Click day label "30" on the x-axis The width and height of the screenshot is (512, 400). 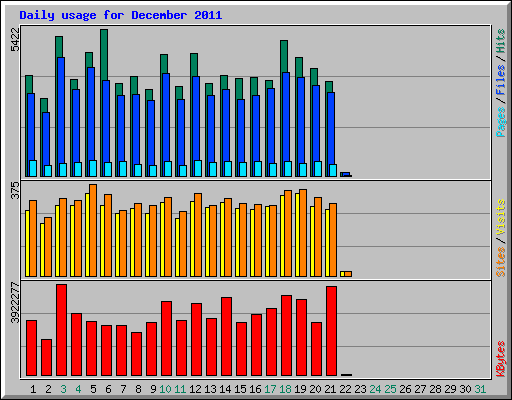(465, 389)
